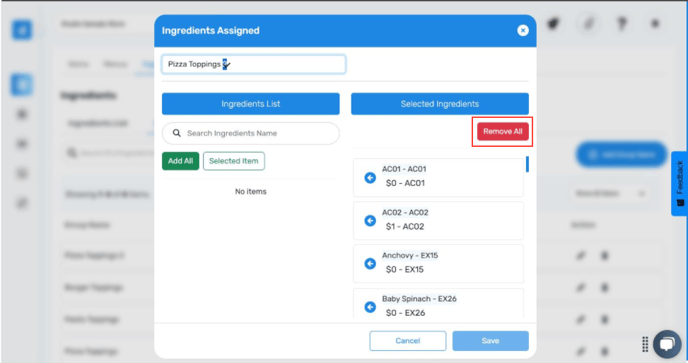Click the Remove All button
688x363 pixels.
point(502,131)
